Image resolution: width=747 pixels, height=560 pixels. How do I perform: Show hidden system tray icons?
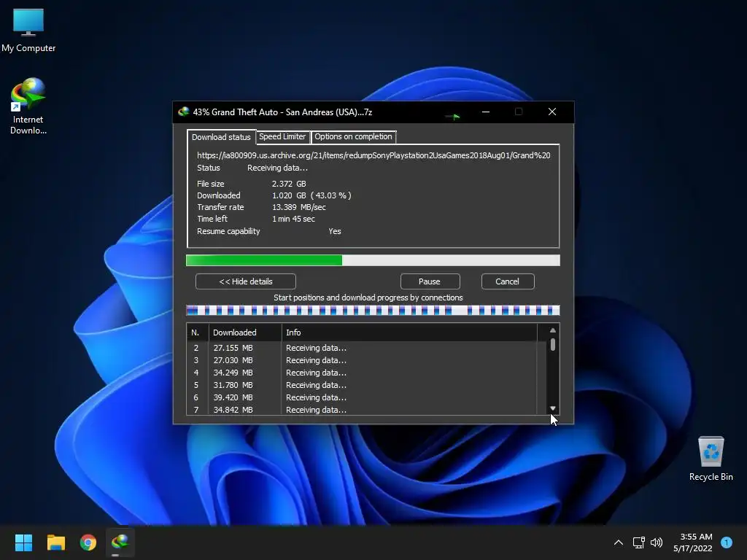click(x=619, y=542)
